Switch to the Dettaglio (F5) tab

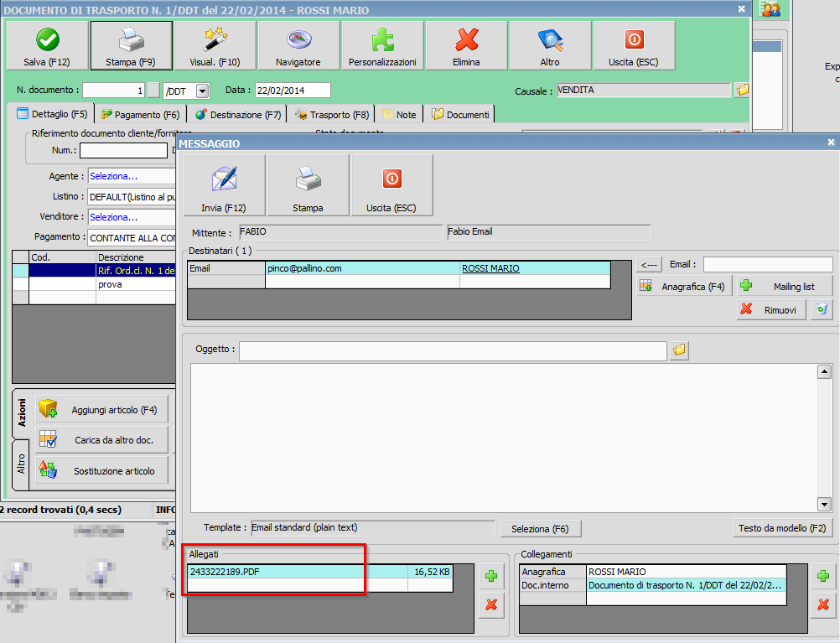pyautogui.click(x=52, y=114)
